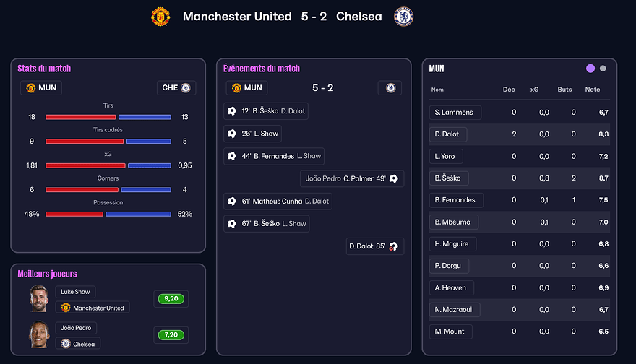Click João Pedro's player portrait
This screenshot has width=636, height=364.
[39, 336]
